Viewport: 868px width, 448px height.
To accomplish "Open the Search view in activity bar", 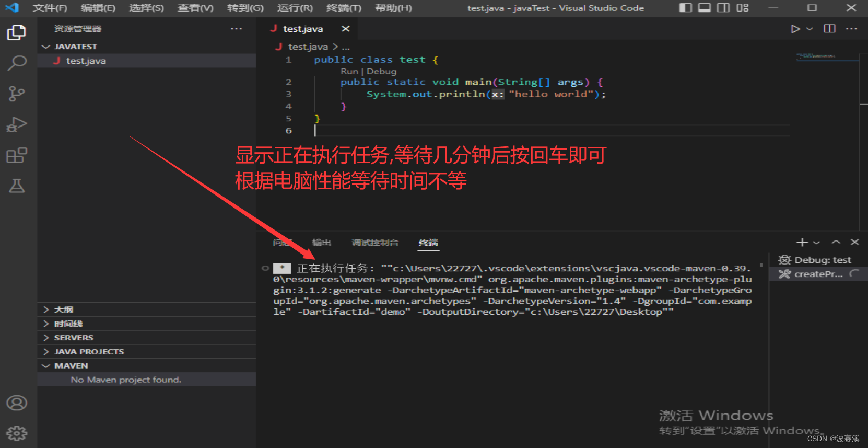I will pyautogui.click(x=16, y=63).
